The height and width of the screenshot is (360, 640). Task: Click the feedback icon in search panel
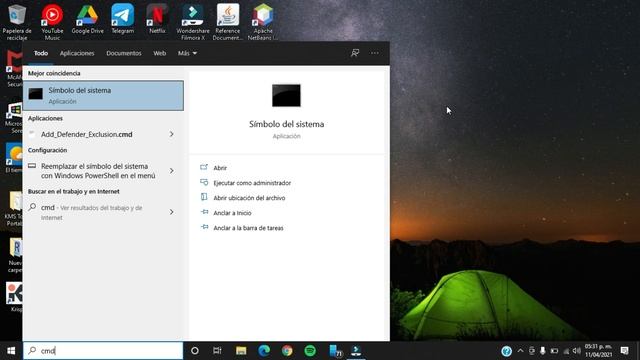(x=355, y=53)
